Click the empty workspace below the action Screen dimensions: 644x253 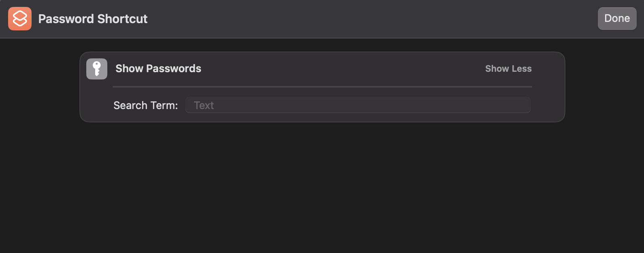click(x=322, y=187)
